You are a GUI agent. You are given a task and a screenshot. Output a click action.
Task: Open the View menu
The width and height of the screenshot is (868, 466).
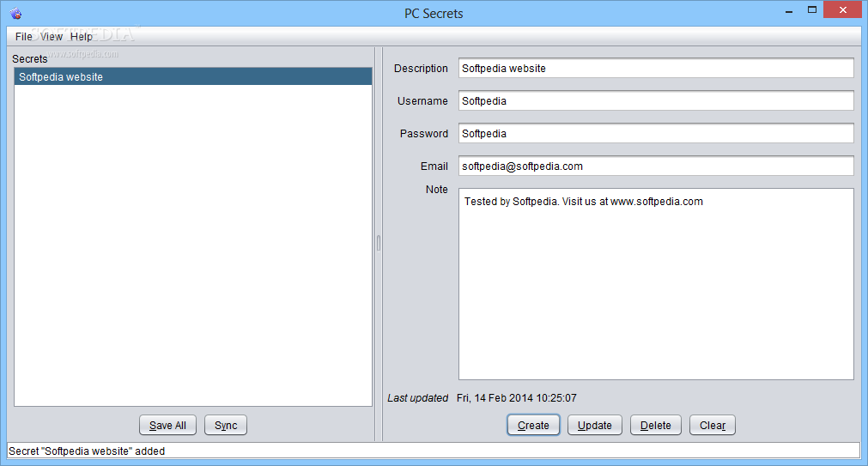[x=52, y=37]
